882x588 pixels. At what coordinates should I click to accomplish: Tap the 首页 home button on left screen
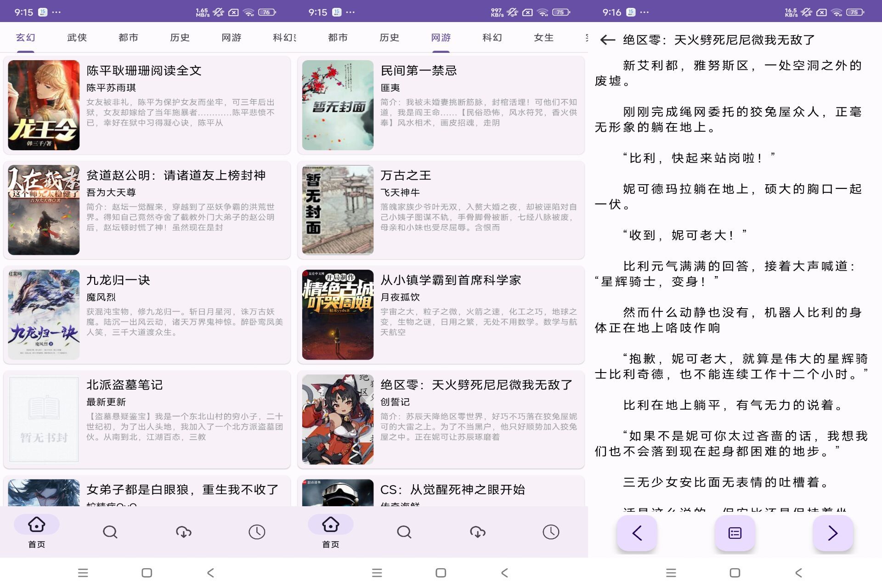(37, 531)
